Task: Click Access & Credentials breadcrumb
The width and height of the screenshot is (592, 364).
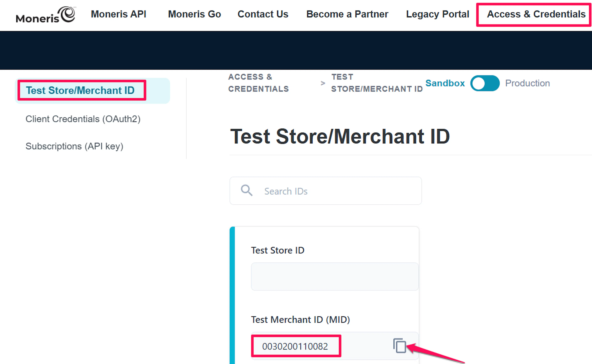Action: 258,83
